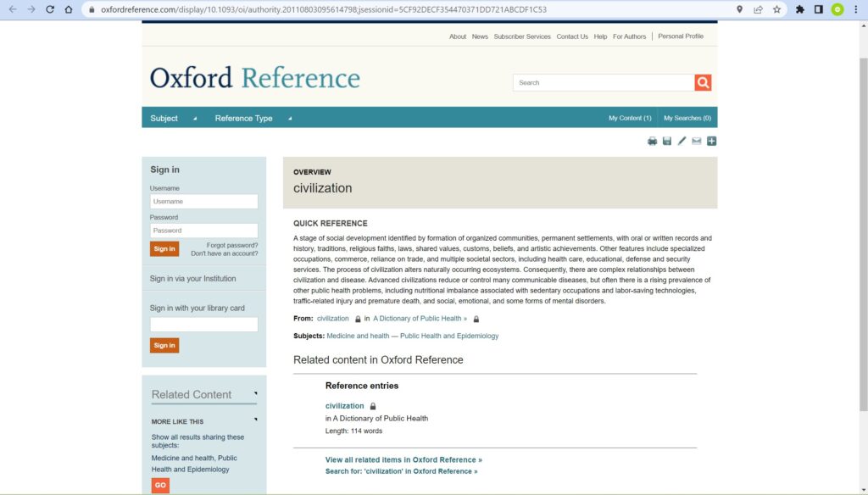Open the browser side panel
868x495 pixels.
(818, 9)
